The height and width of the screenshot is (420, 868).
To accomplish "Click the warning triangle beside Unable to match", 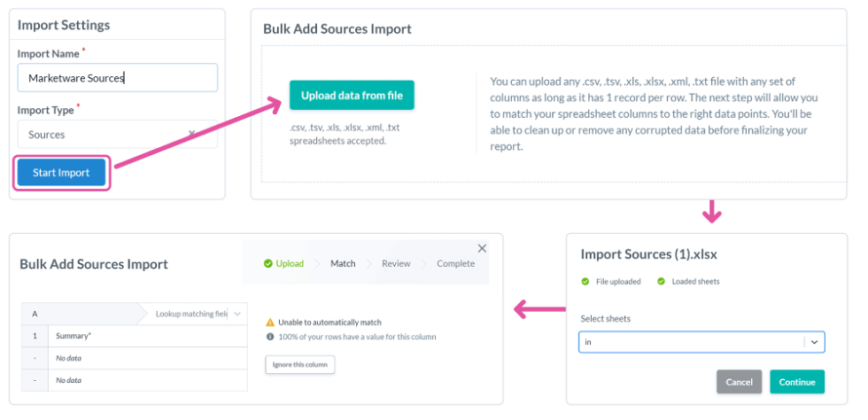I will [x=269, y=323].
